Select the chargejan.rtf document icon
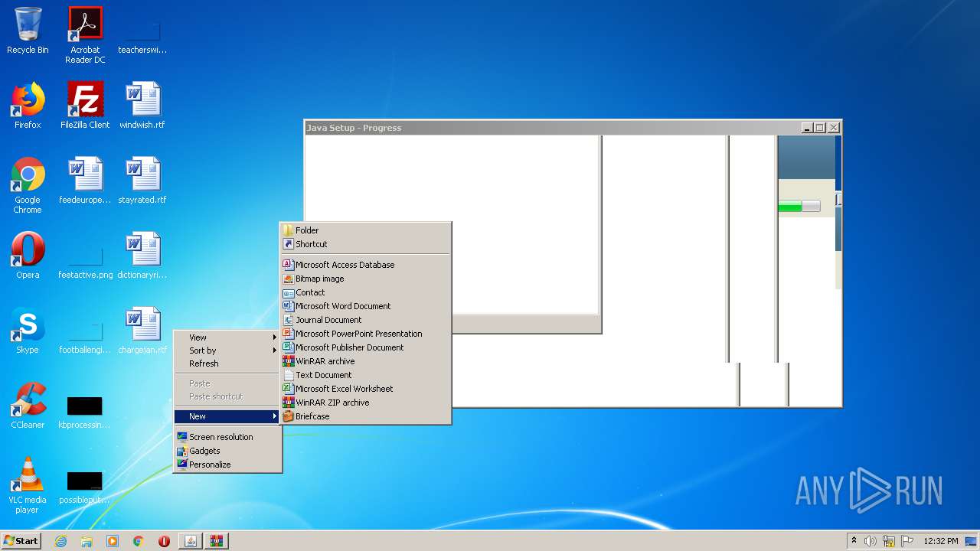Image resolution: width=980 pixels, height=551 pixels. tap(142, 331)
